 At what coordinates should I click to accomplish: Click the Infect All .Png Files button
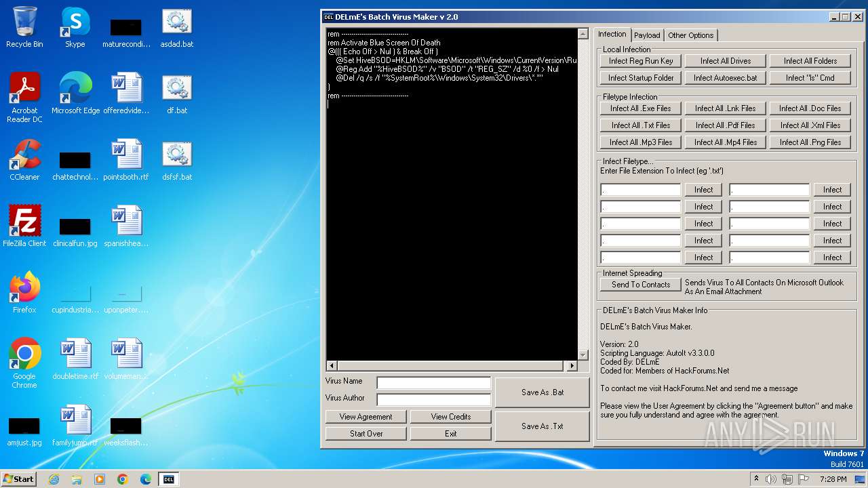click(x=810, y=142)
